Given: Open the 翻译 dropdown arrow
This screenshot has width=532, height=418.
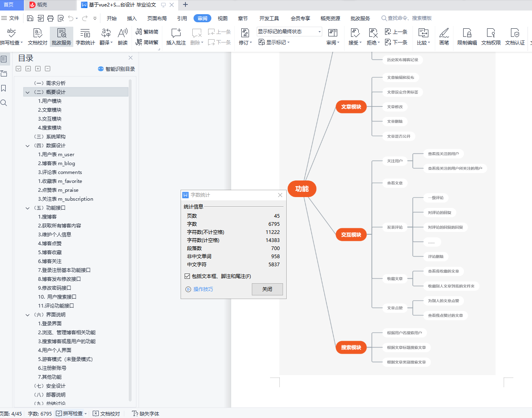Looking at the screenshot, I should pos(111,42).
